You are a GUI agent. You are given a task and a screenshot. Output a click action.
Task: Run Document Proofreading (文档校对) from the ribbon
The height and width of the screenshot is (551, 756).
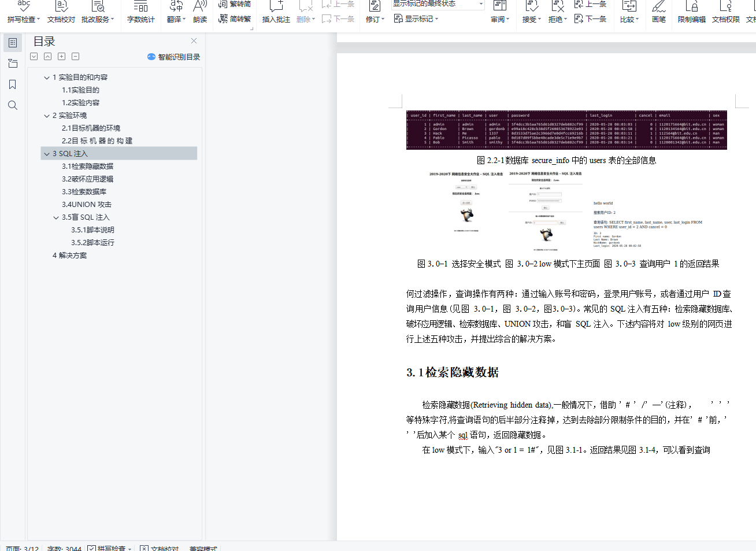[61, 12]
